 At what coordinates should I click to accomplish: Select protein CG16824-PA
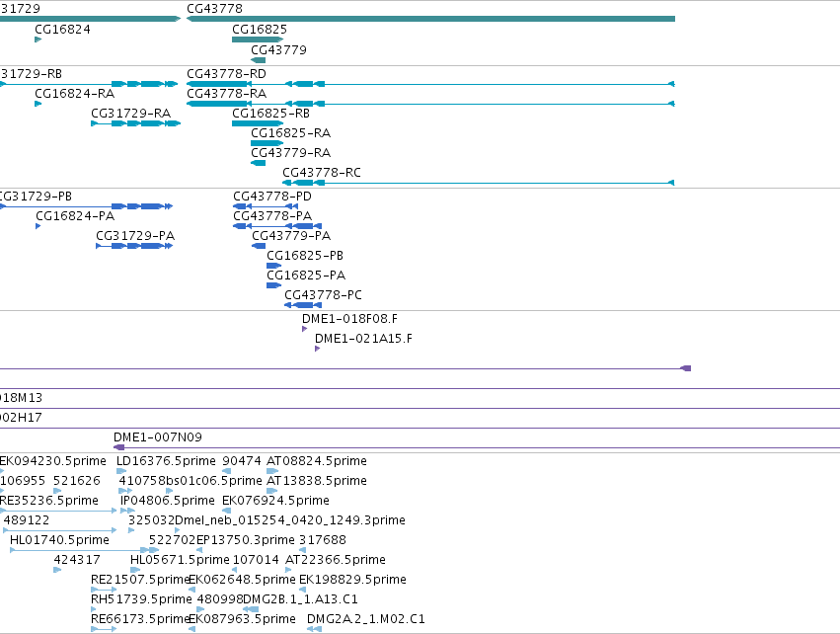coord(38,226)
